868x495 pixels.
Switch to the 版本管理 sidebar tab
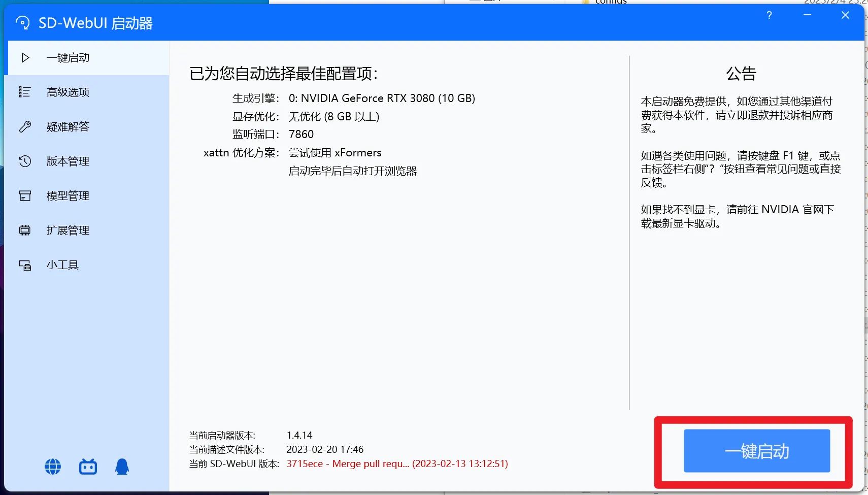[87, 161]
